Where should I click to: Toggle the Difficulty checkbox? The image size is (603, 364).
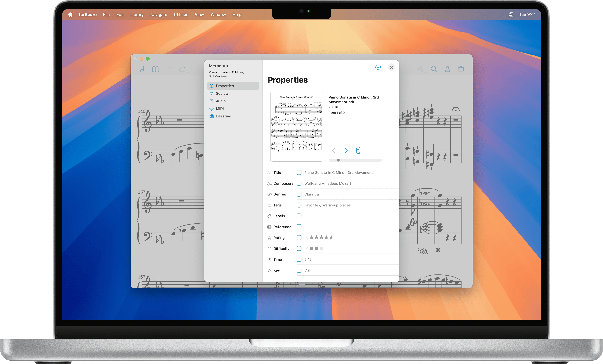(x=299, y=249)
